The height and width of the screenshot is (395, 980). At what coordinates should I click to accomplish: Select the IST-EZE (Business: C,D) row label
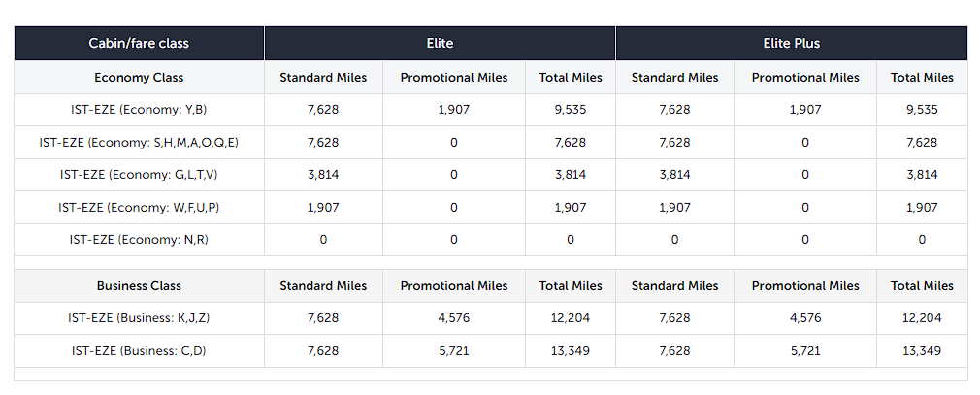point(139,351)
